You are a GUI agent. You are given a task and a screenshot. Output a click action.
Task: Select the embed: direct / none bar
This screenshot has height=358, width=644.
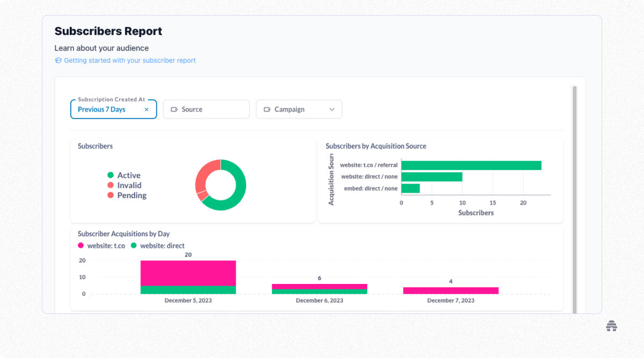pyautogui.click(x=411, y=188)
